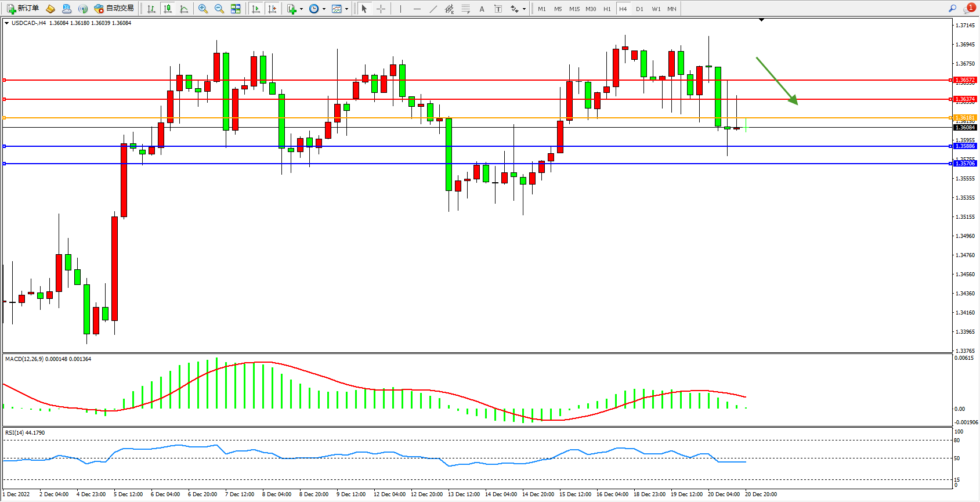Select the line chart display icon

click(x=184, y=9)
